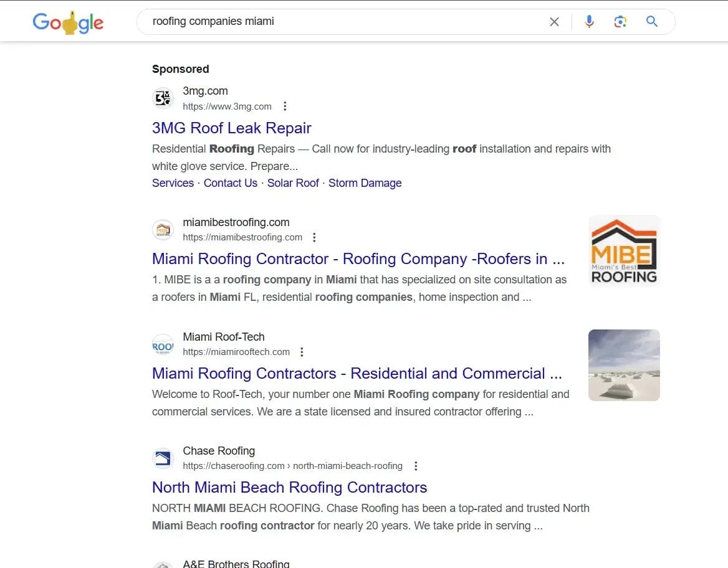Click the Google logo
This screenshot has width=728, height=568.
(68, 22)
